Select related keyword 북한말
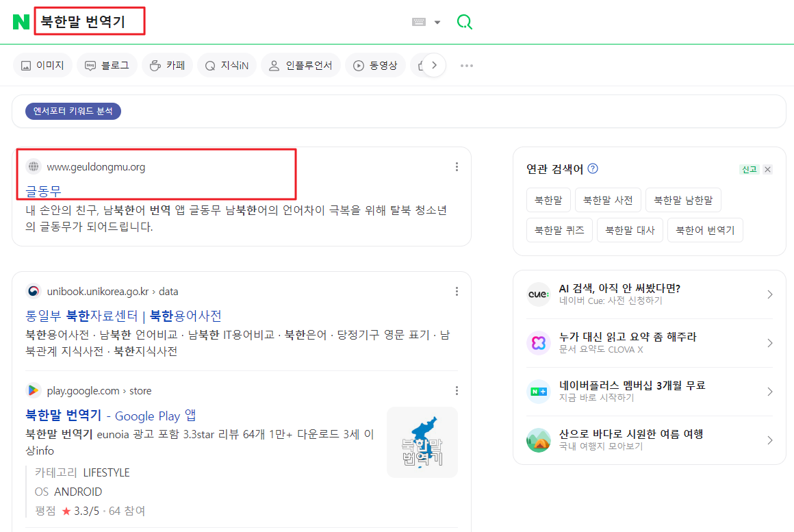 (548, 200)
